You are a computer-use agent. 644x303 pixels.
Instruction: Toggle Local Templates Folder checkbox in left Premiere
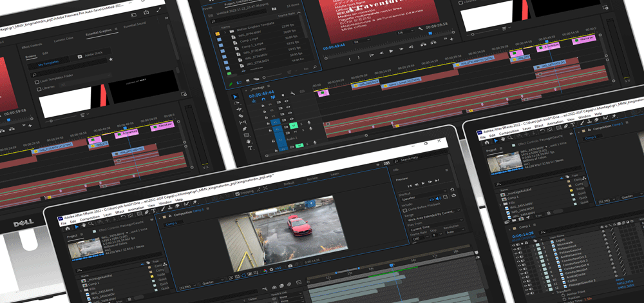37,83
